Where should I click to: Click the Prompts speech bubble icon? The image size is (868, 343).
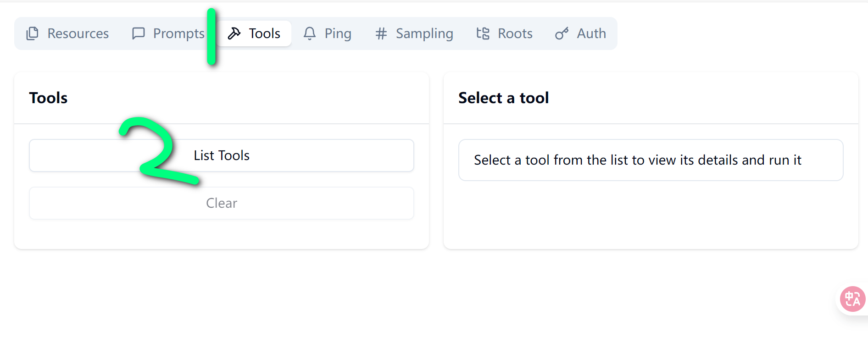(x=138, y=33)
